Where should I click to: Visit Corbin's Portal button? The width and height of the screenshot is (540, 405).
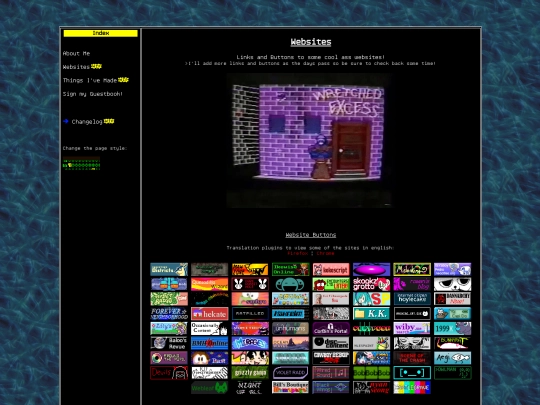[x=331, y=329]
